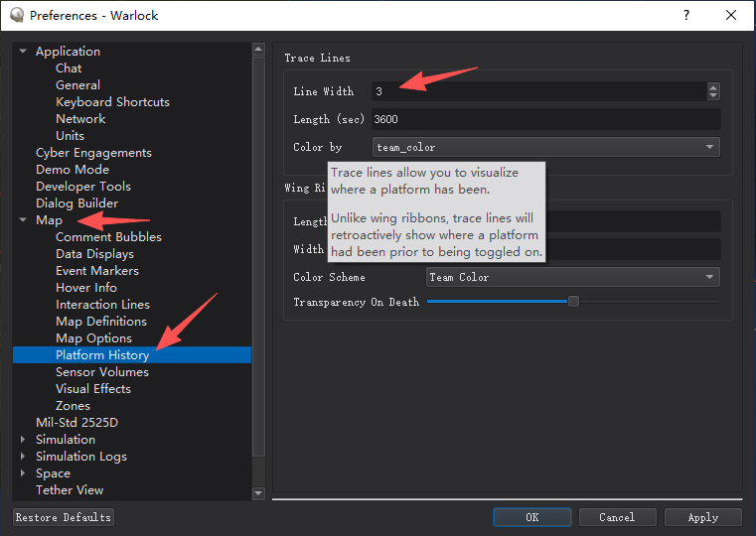Click the Length (sec) input field
This screenshot has width=756, height=536.
click(546, 119)
